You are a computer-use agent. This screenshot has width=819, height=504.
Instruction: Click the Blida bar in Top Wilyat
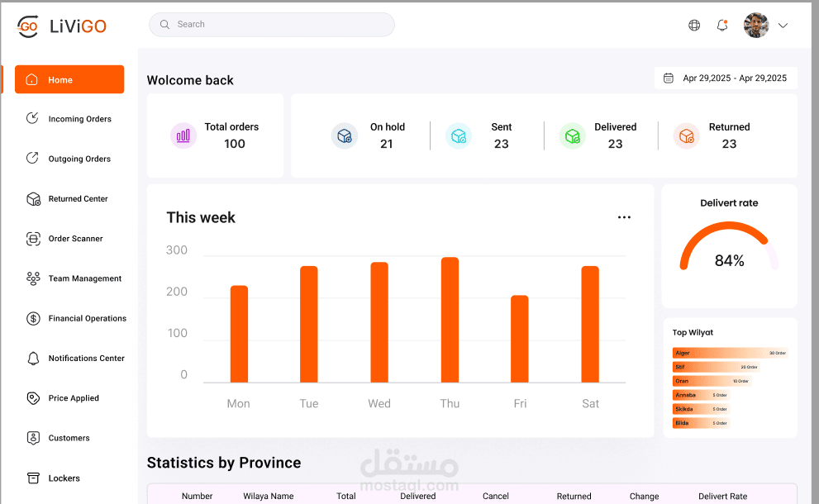[701, 423]
